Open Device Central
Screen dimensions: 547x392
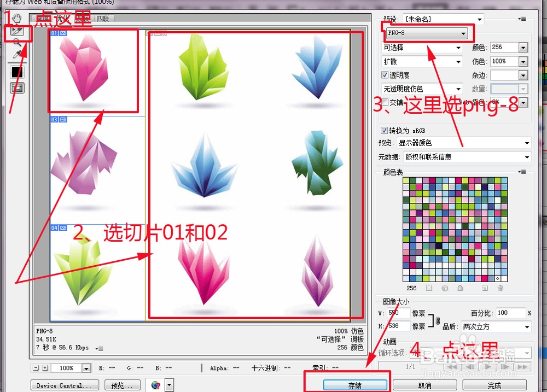[65, 384]
